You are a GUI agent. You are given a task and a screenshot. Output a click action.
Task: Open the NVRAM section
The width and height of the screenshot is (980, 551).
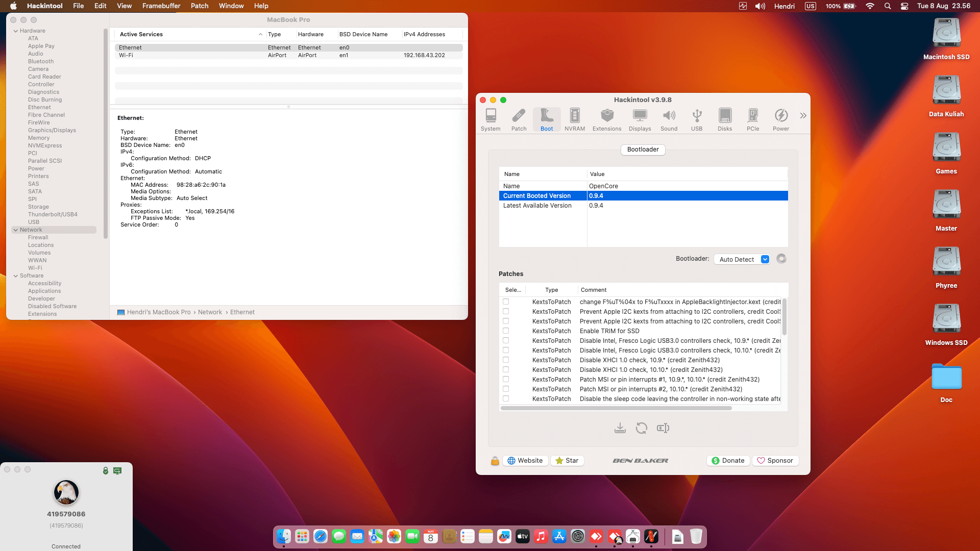click(575, 120)
